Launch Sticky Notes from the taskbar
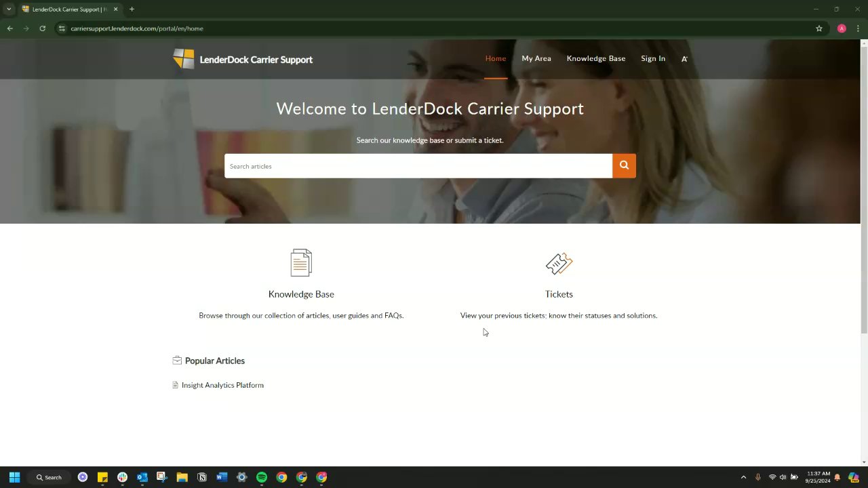The width and height of the screenshot is (868, 488). 102,477
